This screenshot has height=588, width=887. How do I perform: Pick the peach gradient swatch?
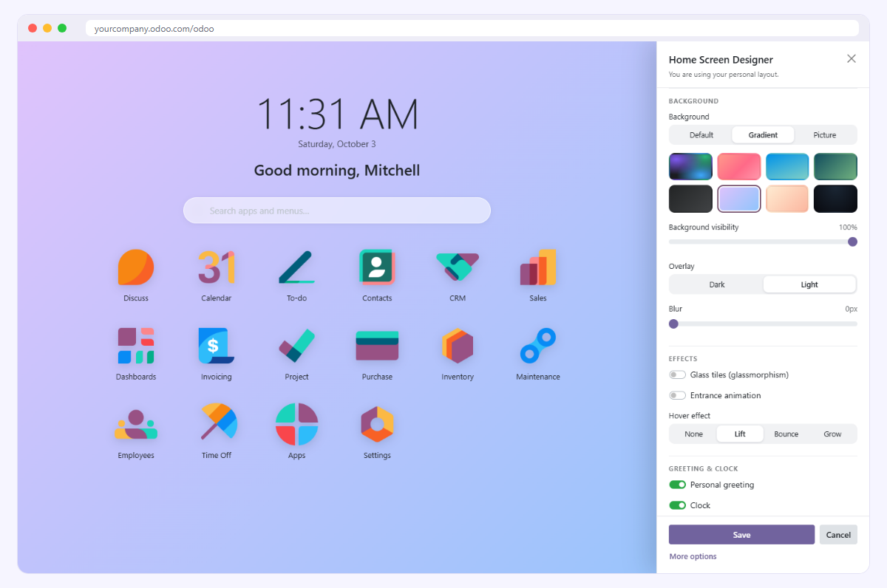click(x=787, y=199)
